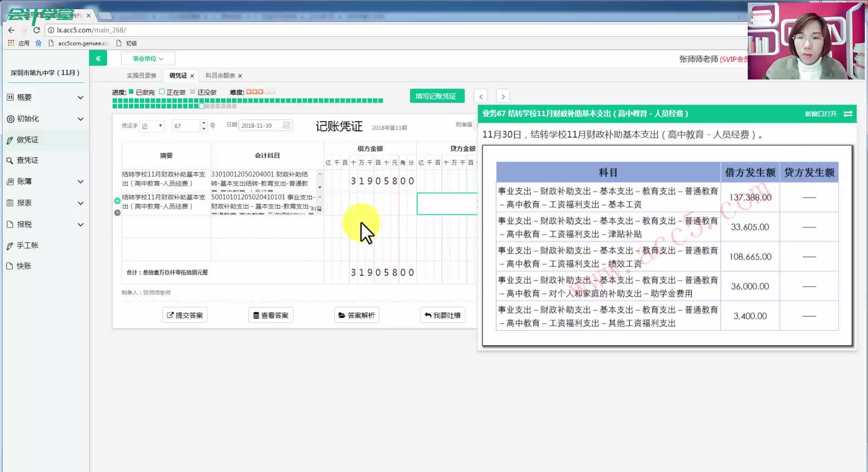Open the 报税 sidebar section
The image size is (868, 472).
[x=45, y=224]
